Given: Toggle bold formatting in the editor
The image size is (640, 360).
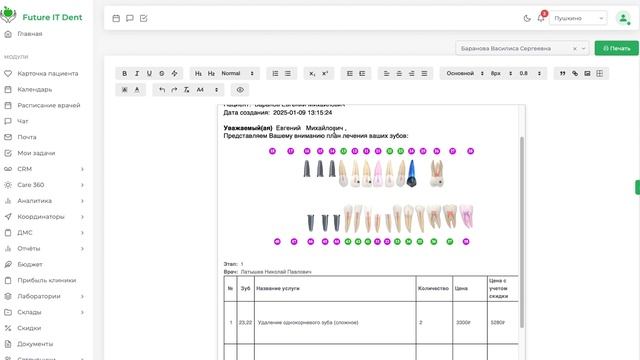Looking at the screenshot, I should coord(124,73).
